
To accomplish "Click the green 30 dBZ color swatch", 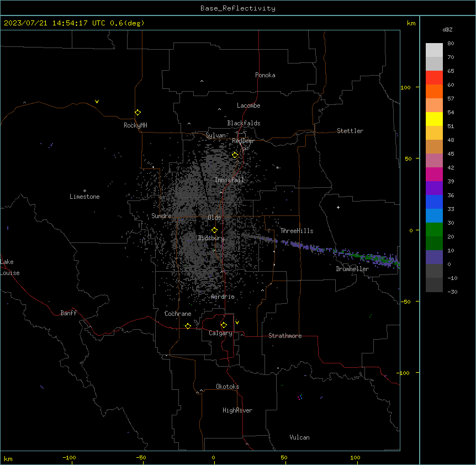I will 434,230.
